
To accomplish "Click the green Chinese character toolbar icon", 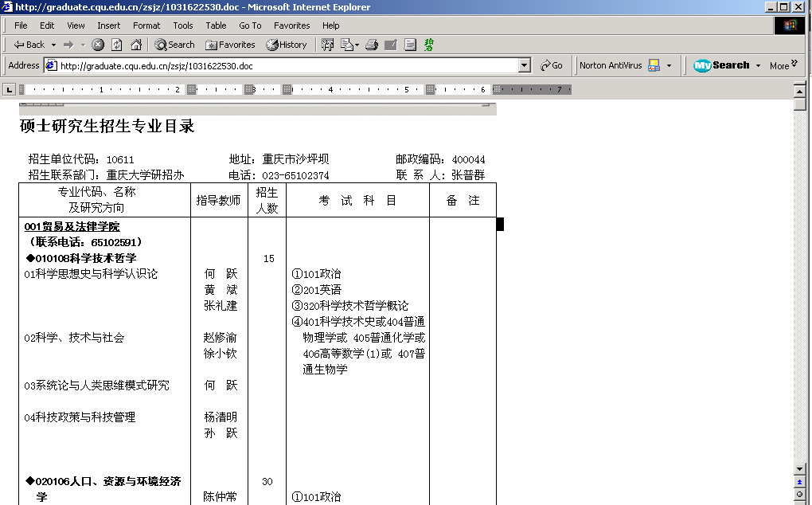I will 429,45.
